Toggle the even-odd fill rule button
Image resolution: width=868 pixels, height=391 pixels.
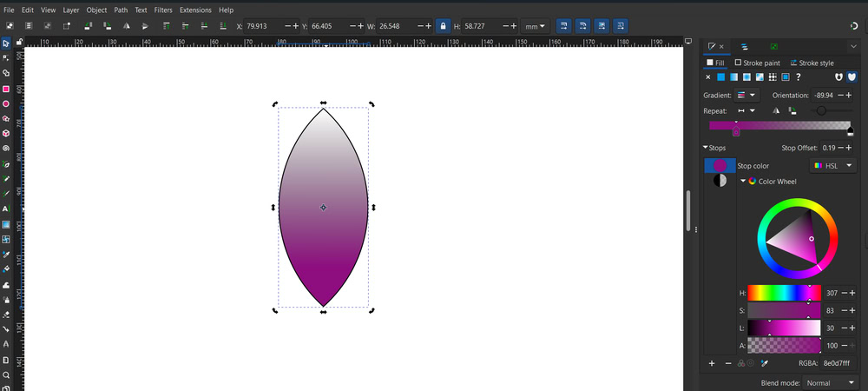coord(838,77)
